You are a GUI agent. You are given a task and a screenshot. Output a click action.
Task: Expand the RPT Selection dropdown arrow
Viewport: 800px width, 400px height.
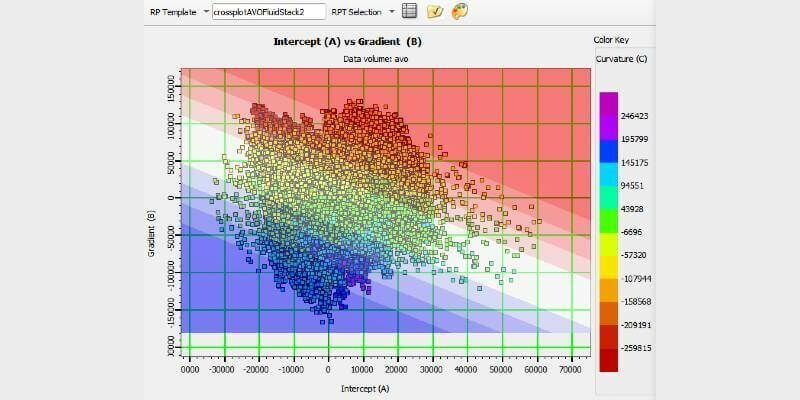point(391,12)
